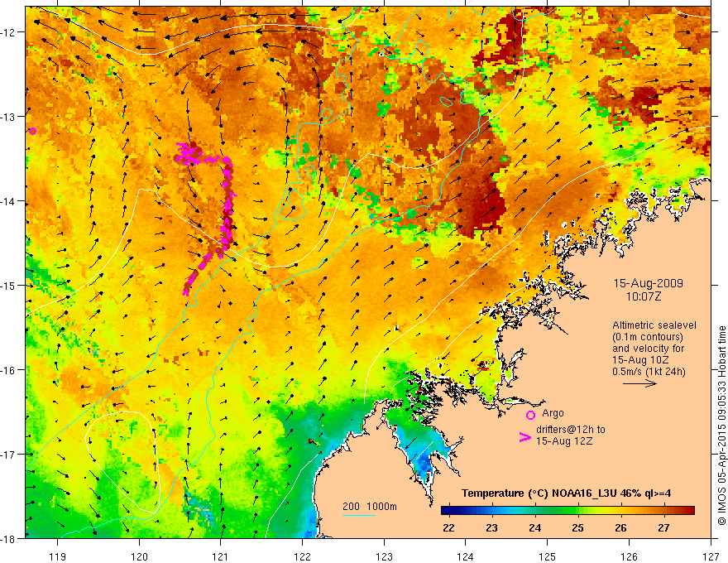Click longitude axis label 119
Image resolution: width=728 pixels, height=563 pixels.
(57, 556)
